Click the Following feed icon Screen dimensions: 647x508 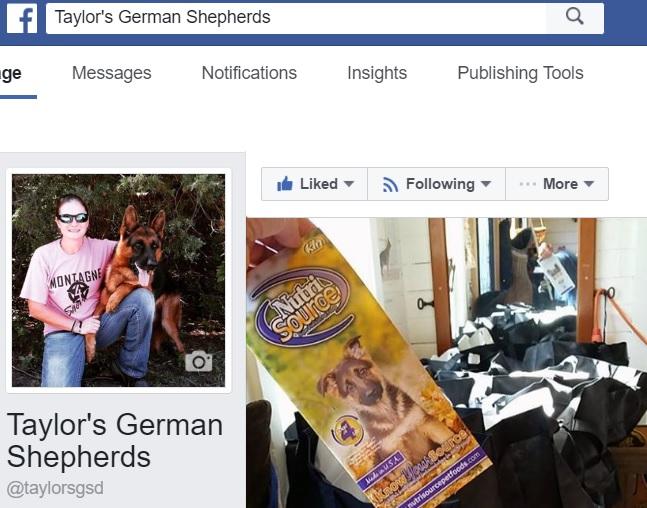390,184
